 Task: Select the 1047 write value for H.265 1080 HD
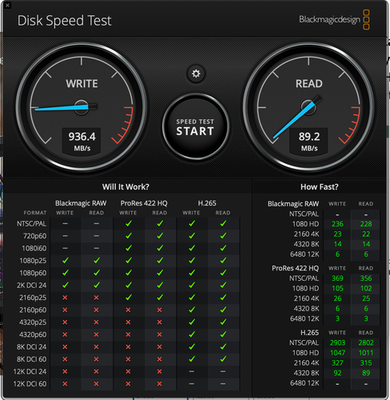point(337,353)
